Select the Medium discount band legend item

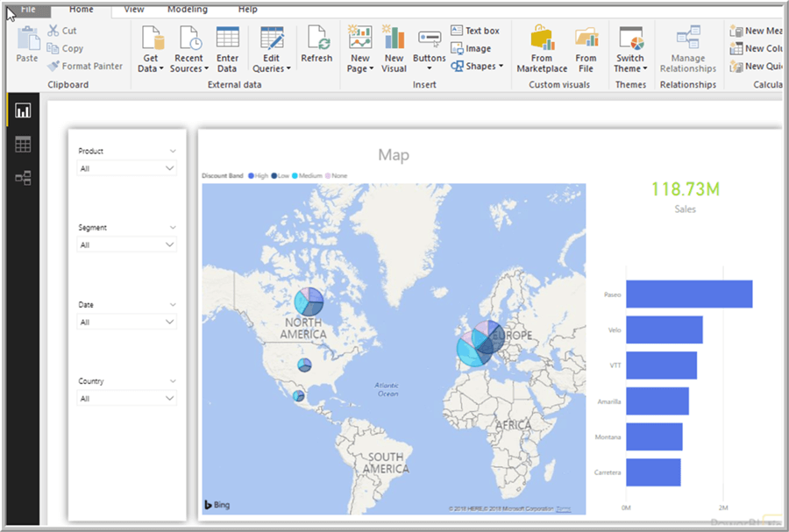307,175
